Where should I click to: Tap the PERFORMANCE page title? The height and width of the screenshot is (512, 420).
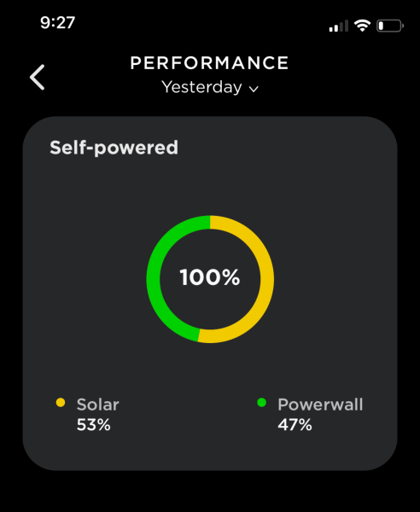tap(209, 62)
